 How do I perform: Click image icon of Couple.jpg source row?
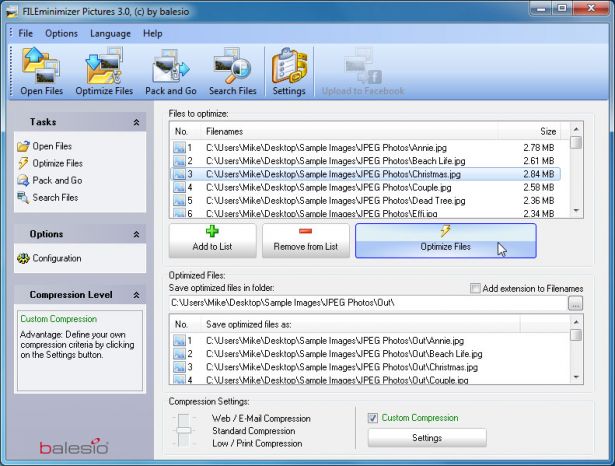point(179,187)
